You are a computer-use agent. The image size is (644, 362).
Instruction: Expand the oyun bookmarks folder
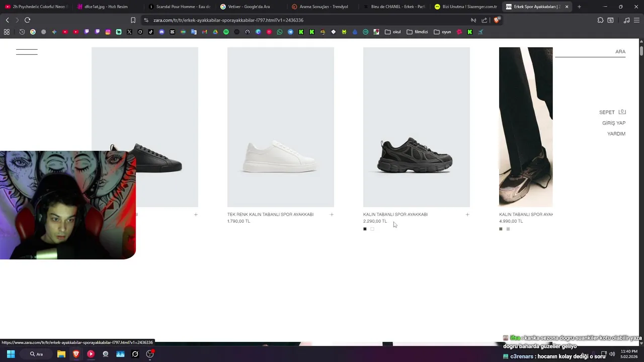click(443, 32)
